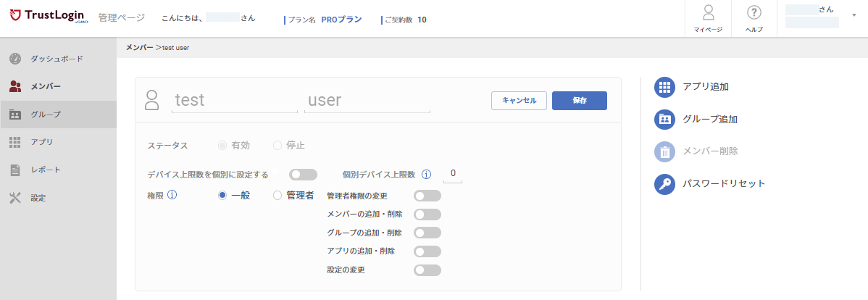Select the 管理者 radio button
The image size is (868, 300).
point(278,196)
